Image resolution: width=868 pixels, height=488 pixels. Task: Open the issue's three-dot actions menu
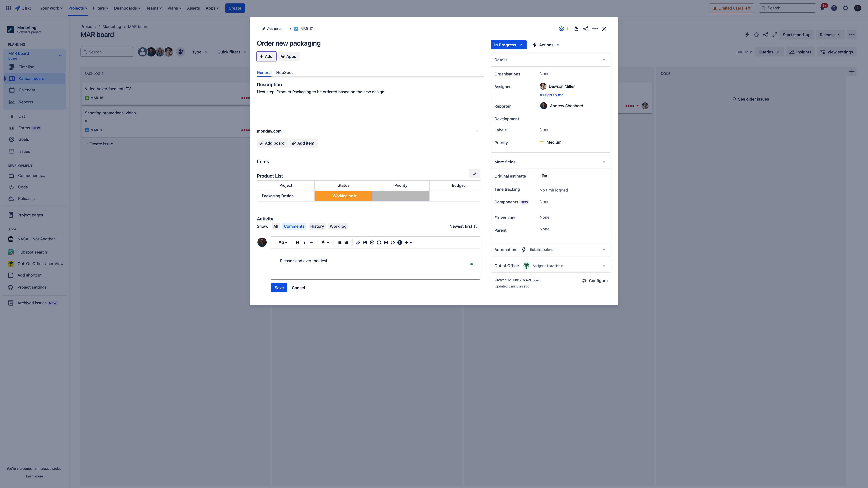[x=595, y=29]
